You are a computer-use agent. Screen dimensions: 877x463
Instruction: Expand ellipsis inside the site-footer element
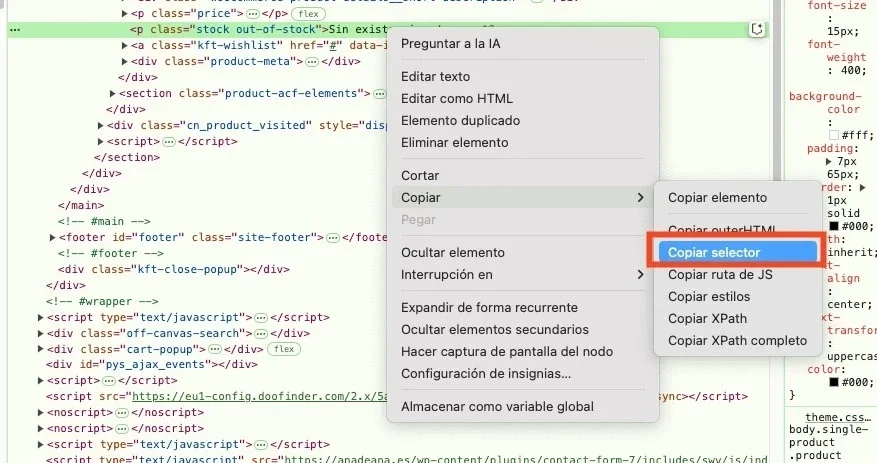coord(333,238)
